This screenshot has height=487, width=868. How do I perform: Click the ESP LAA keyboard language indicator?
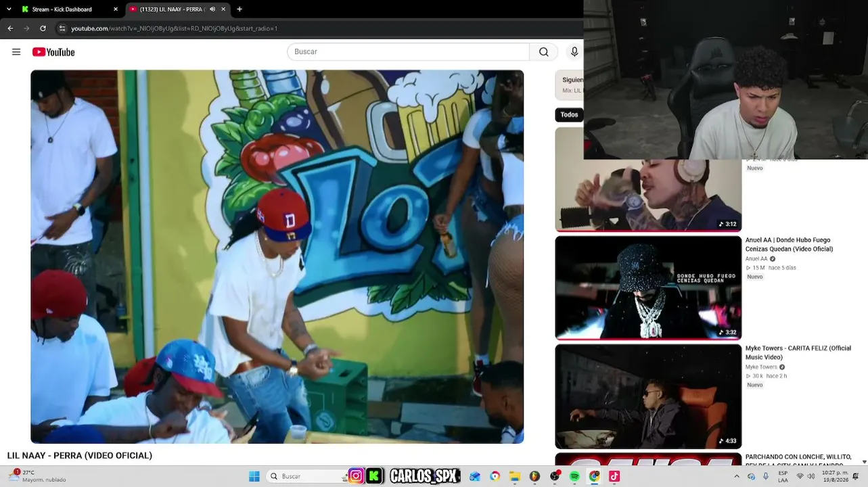coord(783,476)
